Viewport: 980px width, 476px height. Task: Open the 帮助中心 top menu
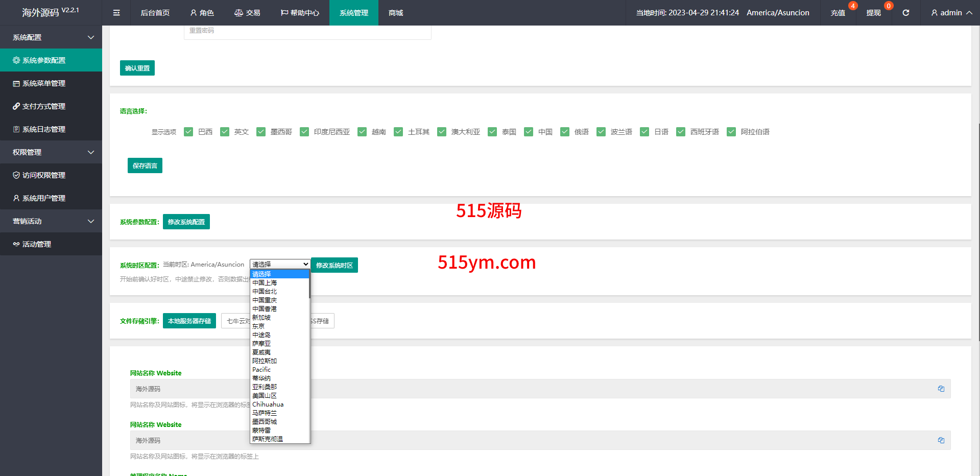point(300,13)
